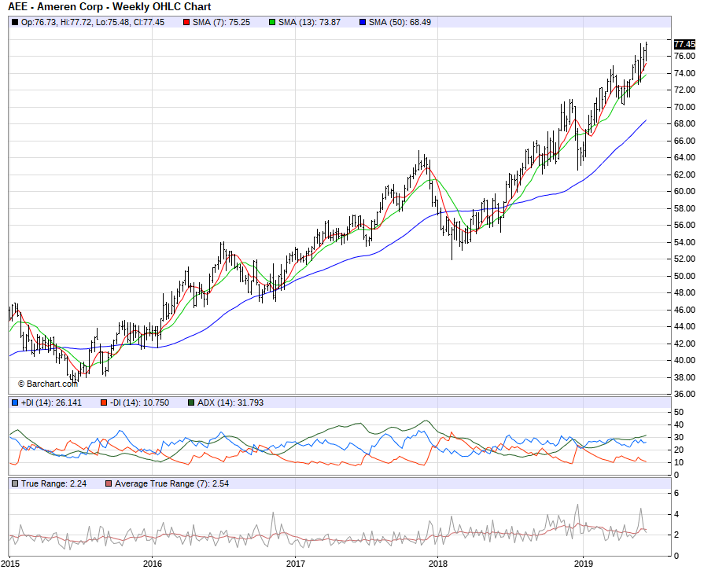Select the "SMA (50): 68.49" legend label

400,22
